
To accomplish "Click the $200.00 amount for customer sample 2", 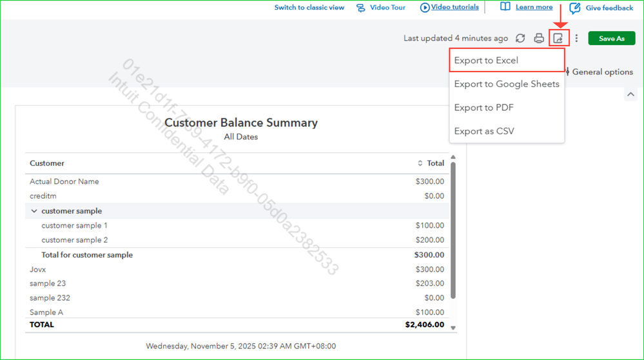I will (x=429, y=240).
